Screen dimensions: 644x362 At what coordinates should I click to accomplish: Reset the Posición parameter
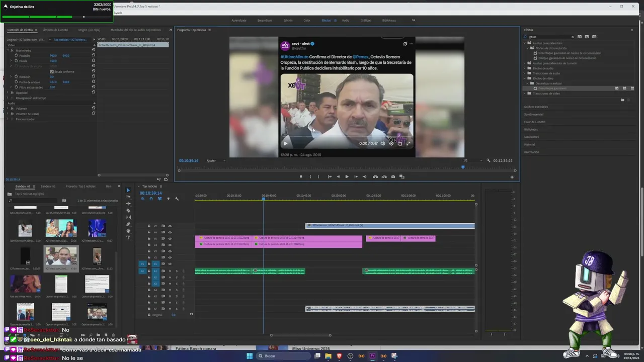coord(93,55)
